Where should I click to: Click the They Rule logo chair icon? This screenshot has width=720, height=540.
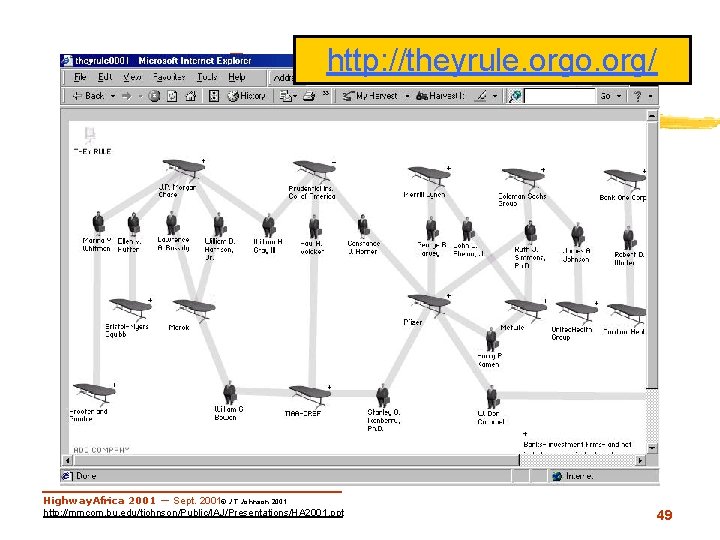tap(90, 135)
